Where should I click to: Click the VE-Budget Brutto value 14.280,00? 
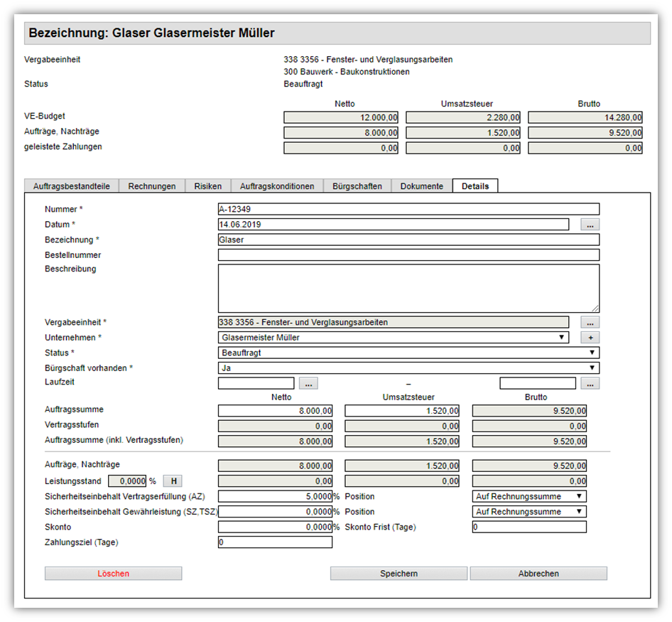coord(585,117)
